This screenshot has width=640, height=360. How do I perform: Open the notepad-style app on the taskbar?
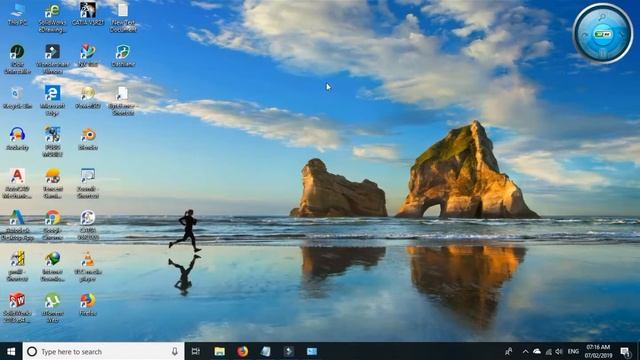tap(266, 351)
